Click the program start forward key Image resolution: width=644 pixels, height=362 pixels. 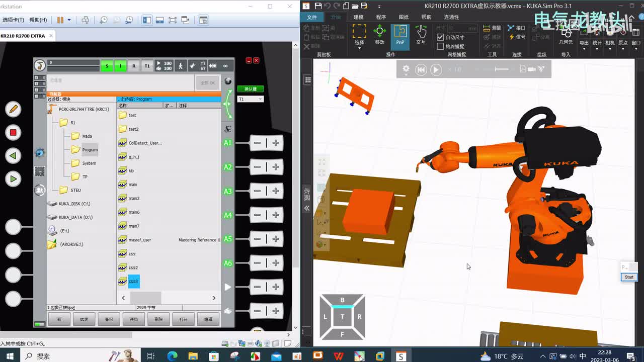tap(13, 179)
